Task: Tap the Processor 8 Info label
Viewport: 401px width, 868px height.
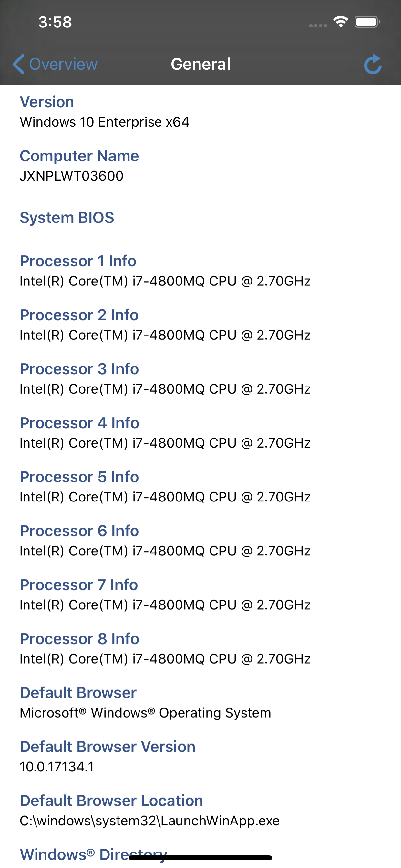Action: [79, 638]
